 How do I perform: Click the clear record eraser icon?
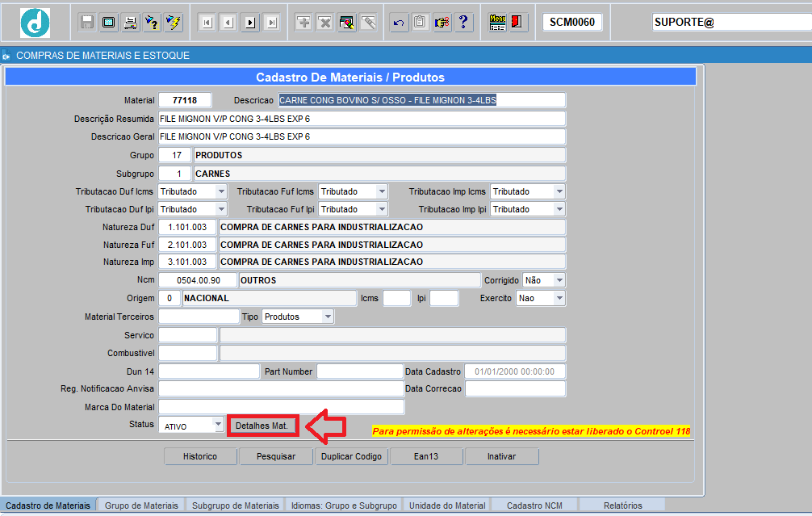[347, 23]
